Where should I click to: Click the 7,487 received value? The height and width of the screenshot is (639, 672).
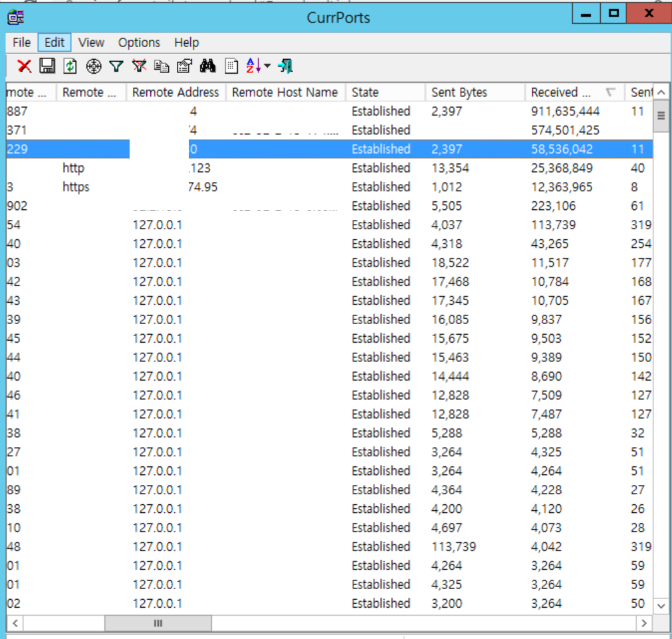546,414
